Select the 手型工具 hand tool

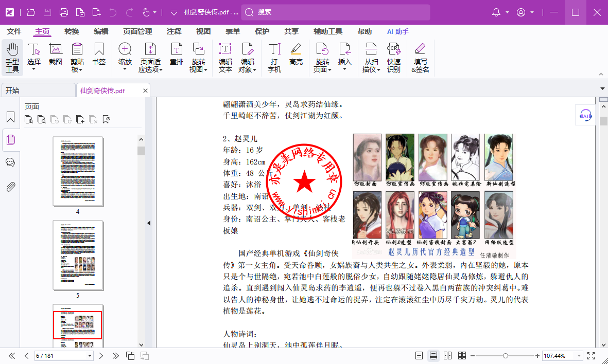(x=12, y=58)
